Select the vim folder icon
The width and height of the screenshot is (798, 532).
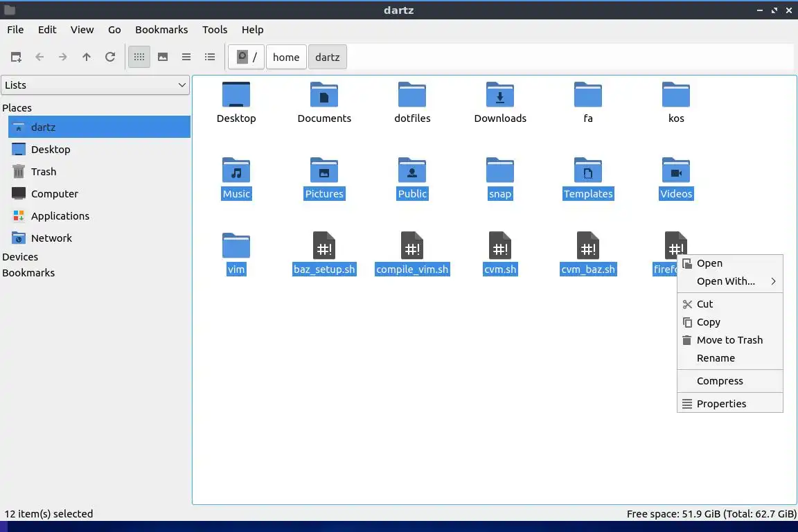pyautogui.click(x=236, y=246)
